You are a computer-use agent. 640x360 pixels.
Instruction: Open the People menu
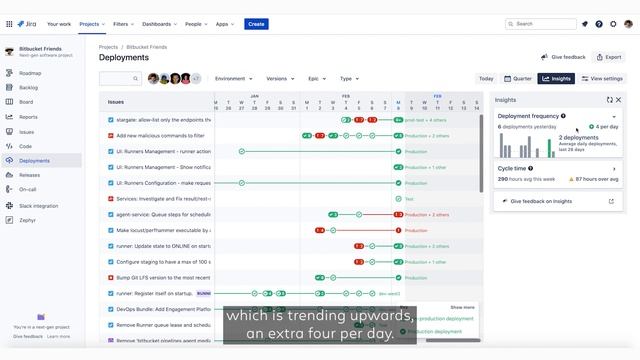pos(196,24)
